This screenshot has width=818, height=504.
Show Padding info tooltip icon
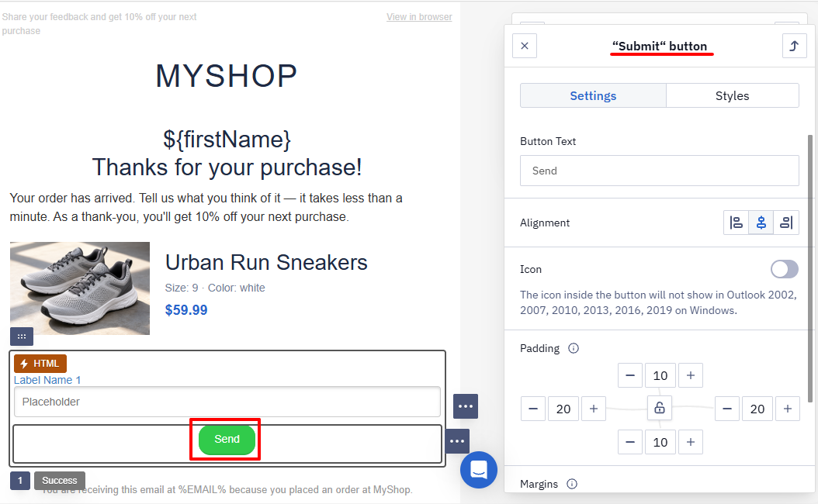(574, 348)
